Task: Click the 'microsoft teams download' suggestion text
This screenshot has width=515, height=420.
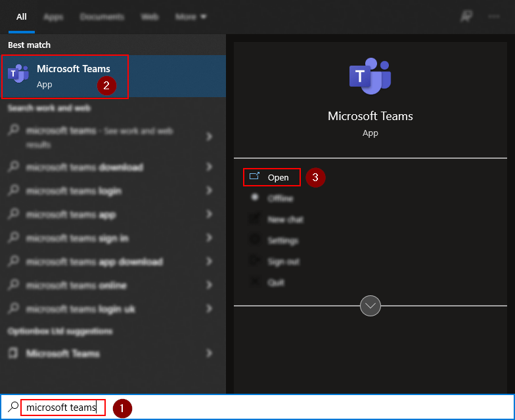Action: (85, 167)
